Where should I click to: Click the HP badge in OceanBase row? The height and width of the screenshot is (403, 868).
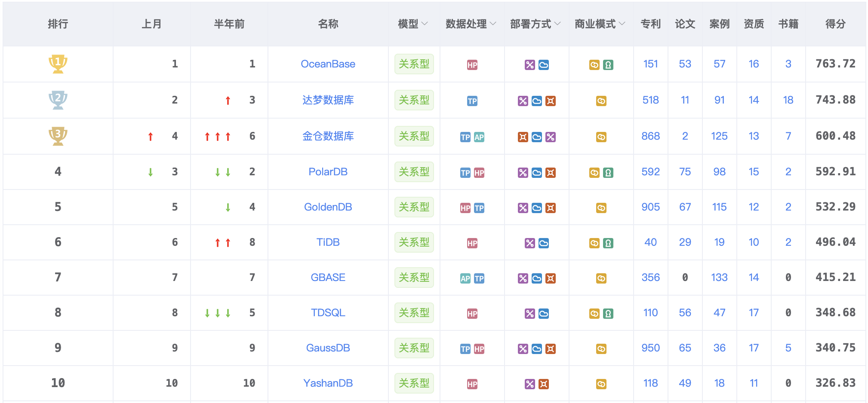(x=472, y=65)
